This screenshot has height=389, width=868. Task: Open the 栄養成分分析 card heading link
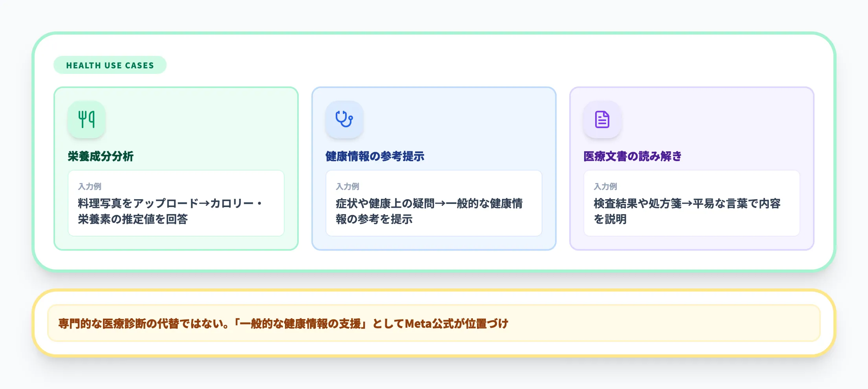100,156
